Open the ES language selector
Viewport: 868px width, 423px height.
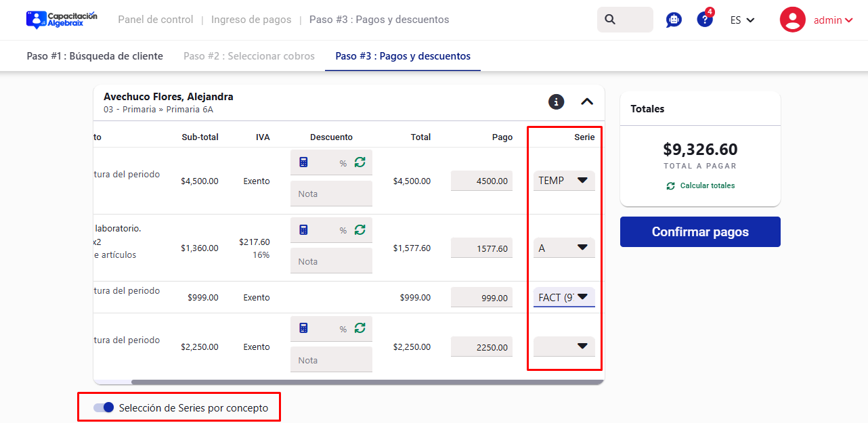coord(742,20)
